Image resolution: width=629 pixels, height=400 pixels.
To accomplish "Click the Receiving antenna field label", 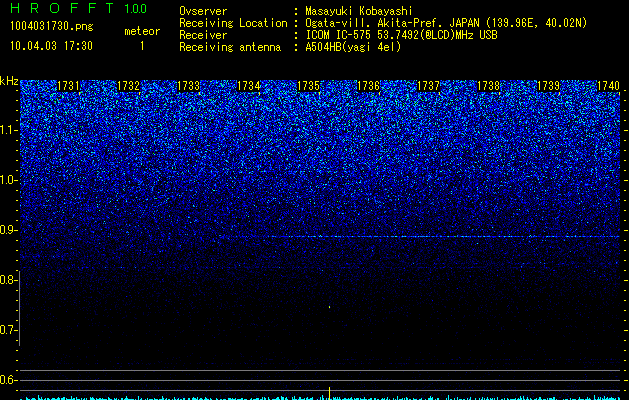I will [x=230, y=47].
